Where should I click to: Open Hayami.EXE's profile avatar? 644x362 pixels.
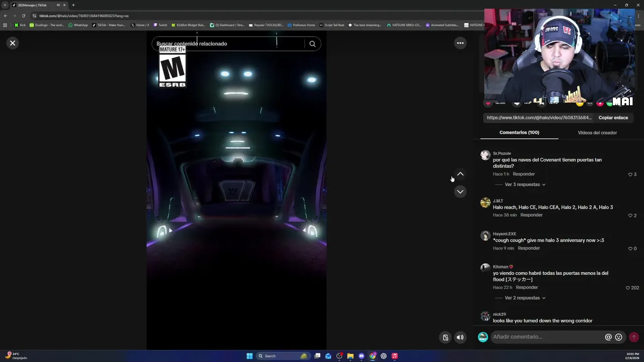coord(485,236)
